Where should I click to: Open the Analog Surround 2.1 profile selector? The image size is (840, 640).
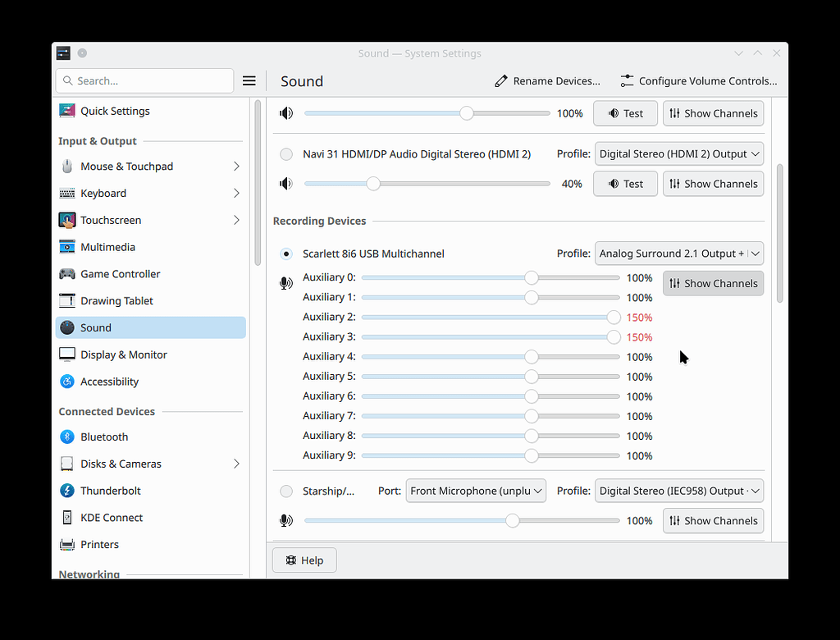click(678, 254)
